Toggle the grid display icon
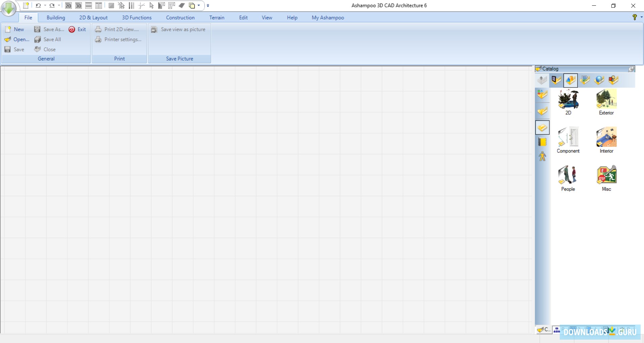Screen dimensions: 644x343 (x=111, y=5)
